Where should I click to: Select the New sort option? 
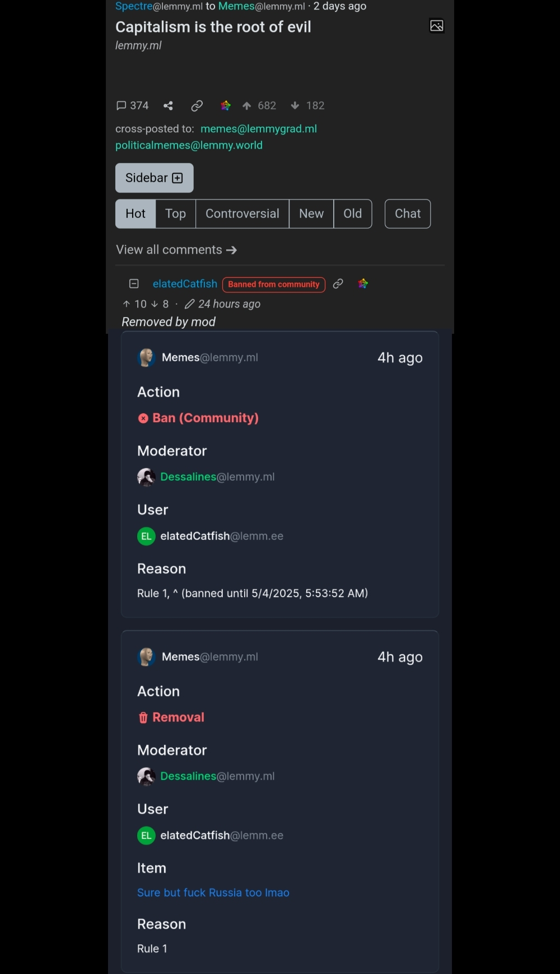tap(311, 213)
